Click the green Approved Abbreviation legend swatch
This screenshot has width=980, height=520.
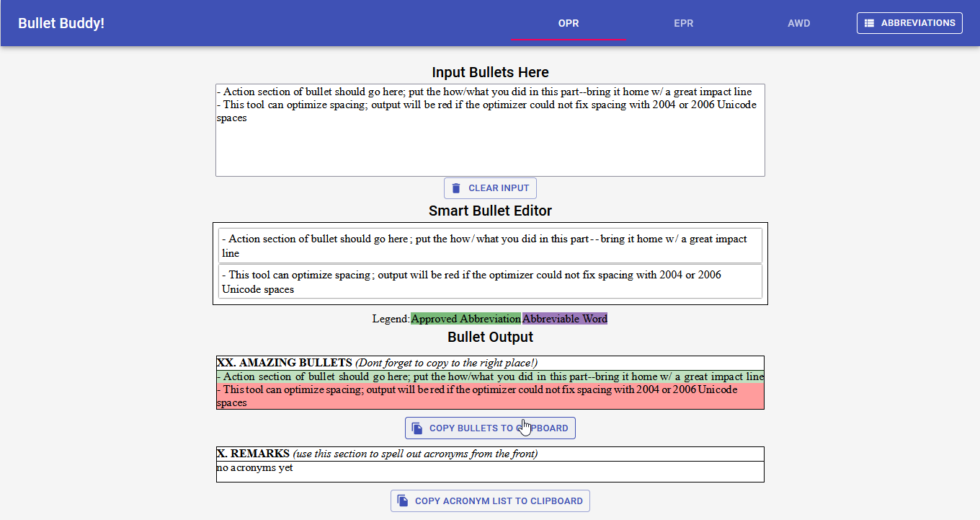click(x=465, y=318)
